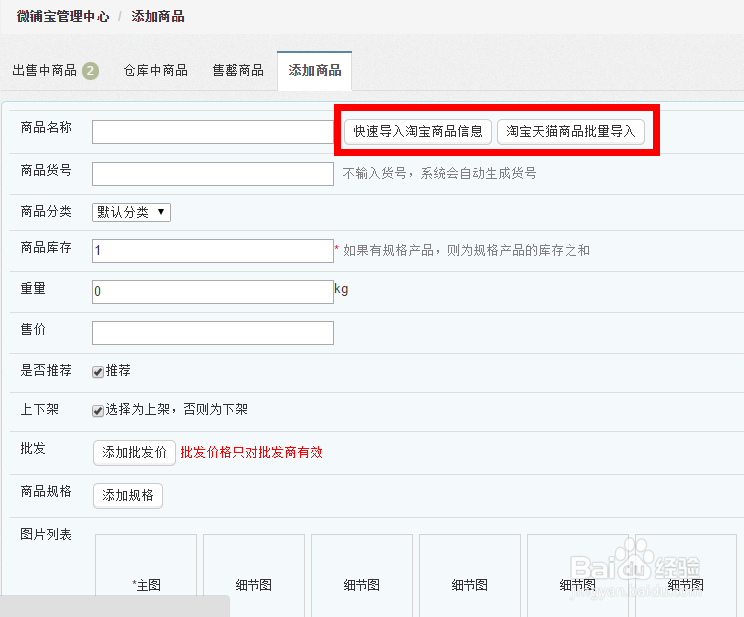The image size is (744, 617).
Task: Select the *主图 main image slot
Action: [x=146, y=575]
